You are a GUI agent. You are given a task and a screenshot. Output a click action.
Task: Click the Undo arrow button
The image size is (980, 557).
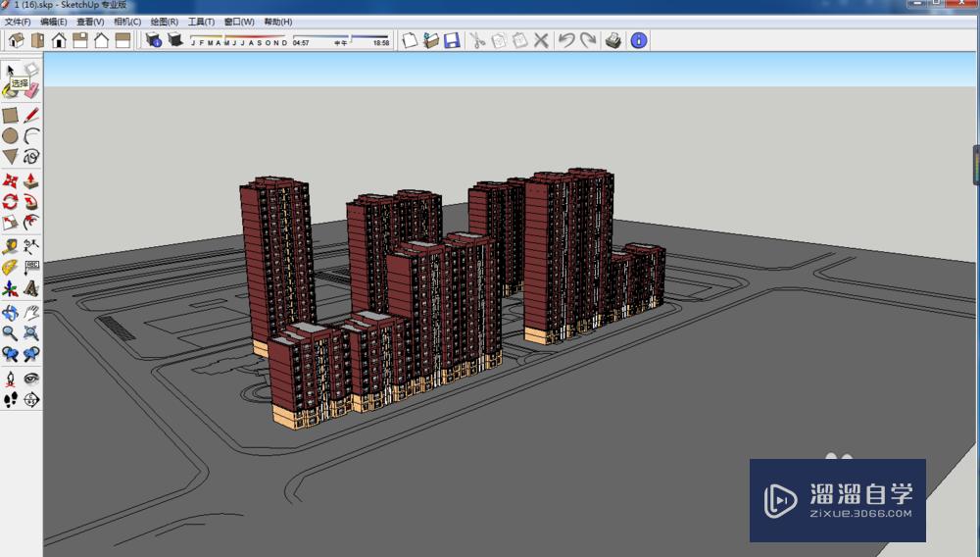click(565, 40)
